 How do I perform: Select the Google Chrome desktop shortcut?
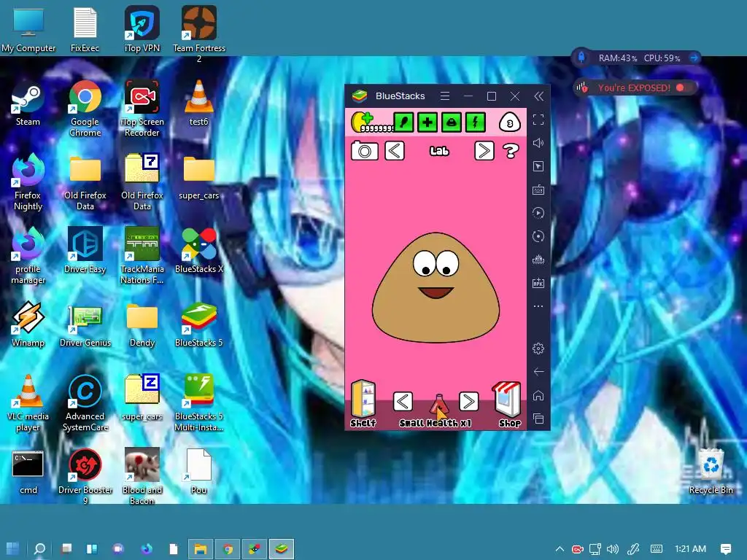pos(85,109)
